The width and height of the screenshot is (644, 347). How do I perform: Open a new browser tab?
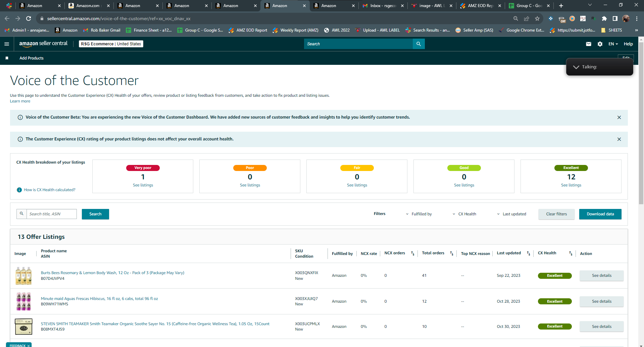[561, 6]
